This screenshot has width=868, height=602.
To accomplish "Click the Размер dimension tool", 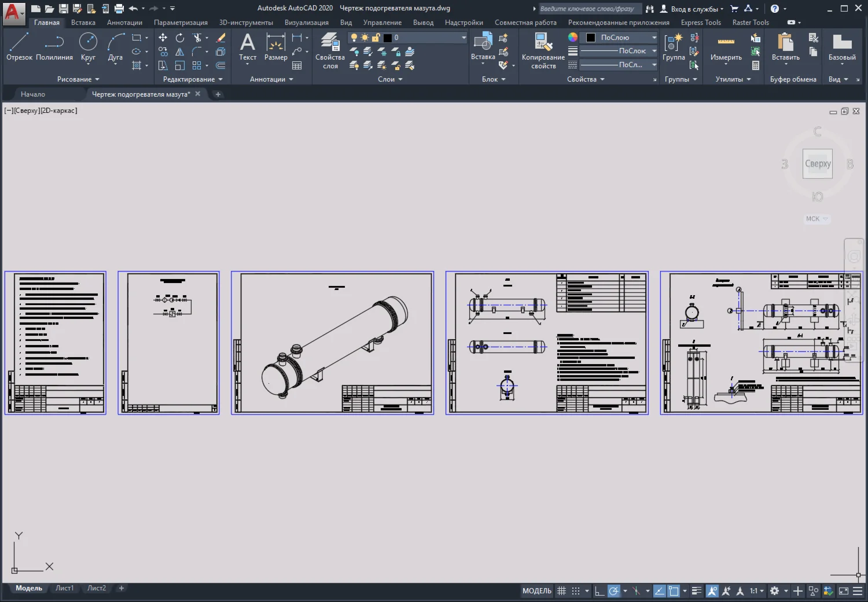I will point(275,46).
